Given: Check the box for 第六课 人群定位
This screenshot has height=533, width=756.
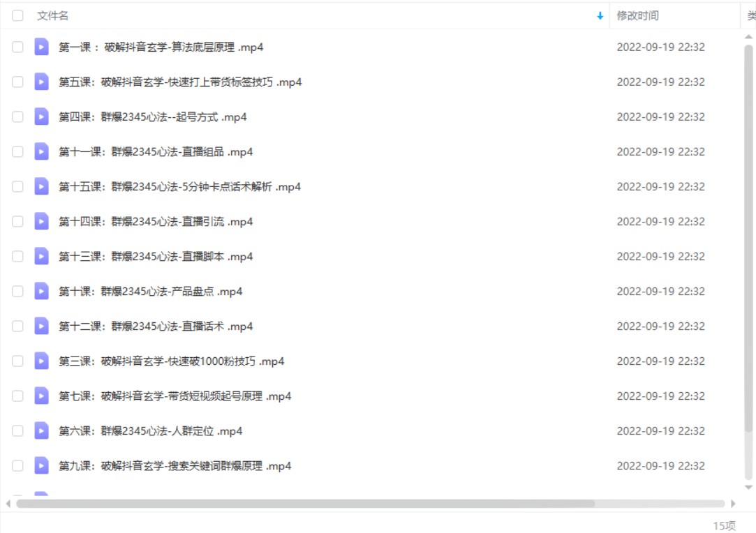Looking at the screenshot, I should coord(18,431).
